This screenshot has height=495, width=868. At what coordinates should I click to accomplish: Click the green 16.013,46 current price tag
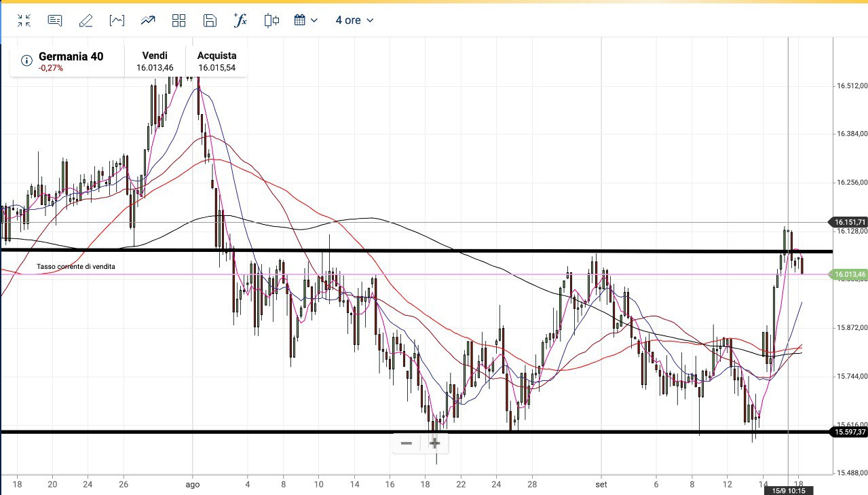[x=849, y=274]
